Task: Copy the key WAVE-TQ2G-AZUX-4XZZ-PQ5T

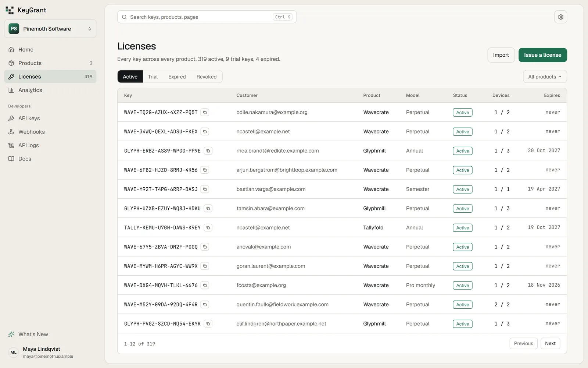Action: pos(205,112)
